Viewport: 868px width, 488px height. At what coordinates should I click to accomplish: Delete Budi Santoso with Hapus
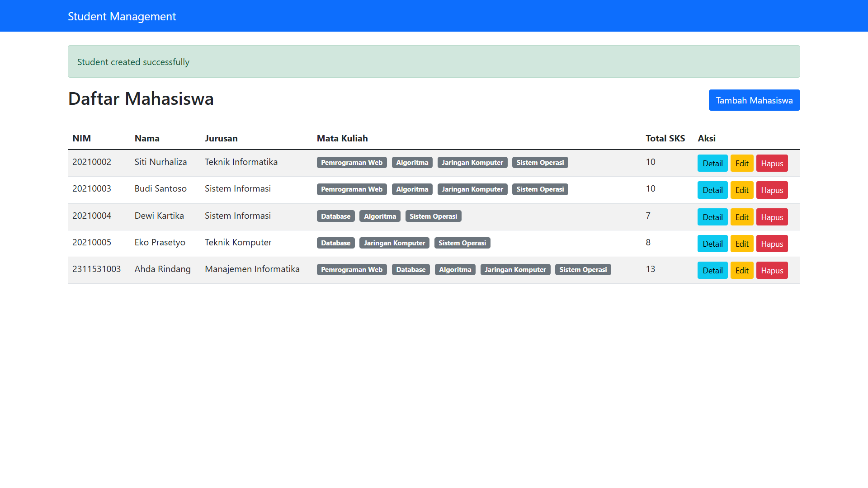(772, 190)
